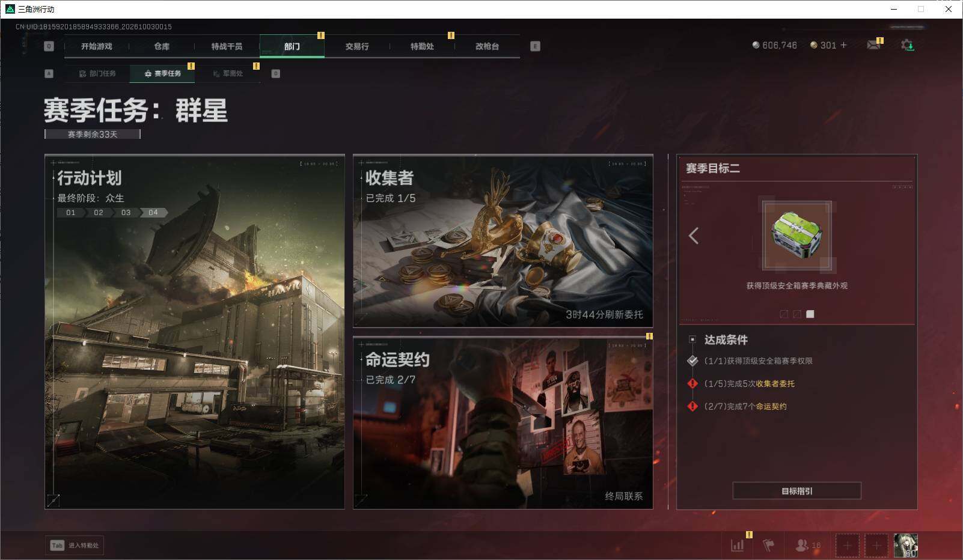Switch to 仓库 tab
The width and height of the screenshot is (963, 560).
pyautogui.click(x=162, y=46)
